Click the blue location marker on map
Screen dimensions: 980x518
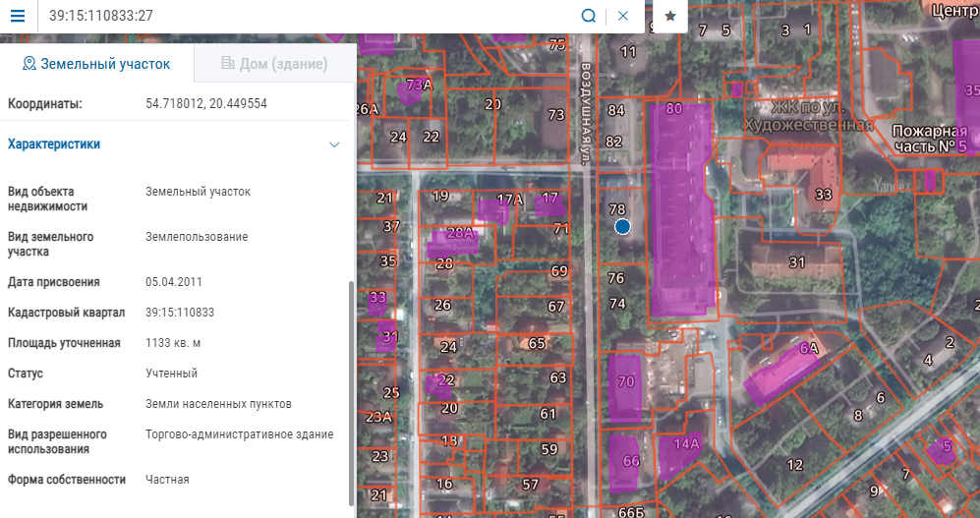coord(622,227)
